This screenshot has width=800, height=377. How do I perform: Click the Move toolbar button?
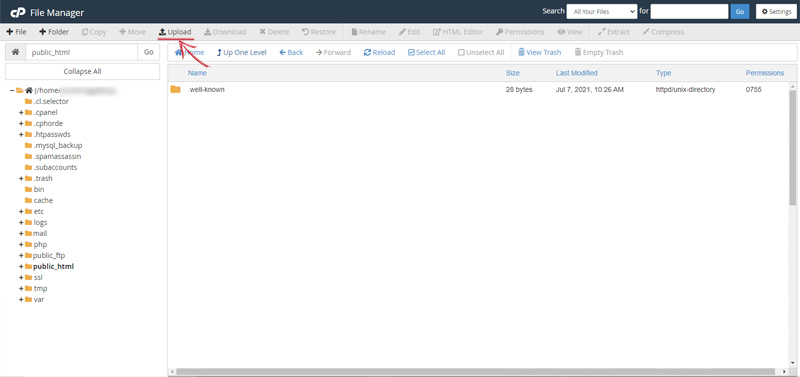[133, 32]
